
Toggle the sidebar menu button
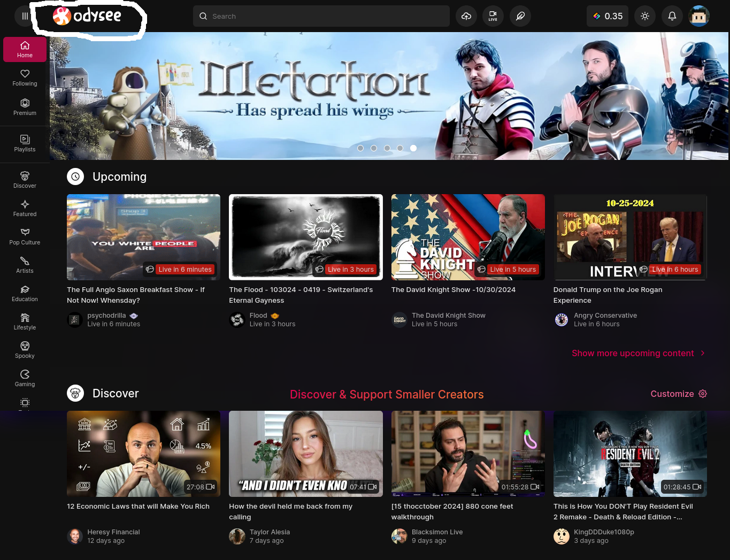point(25,16)
